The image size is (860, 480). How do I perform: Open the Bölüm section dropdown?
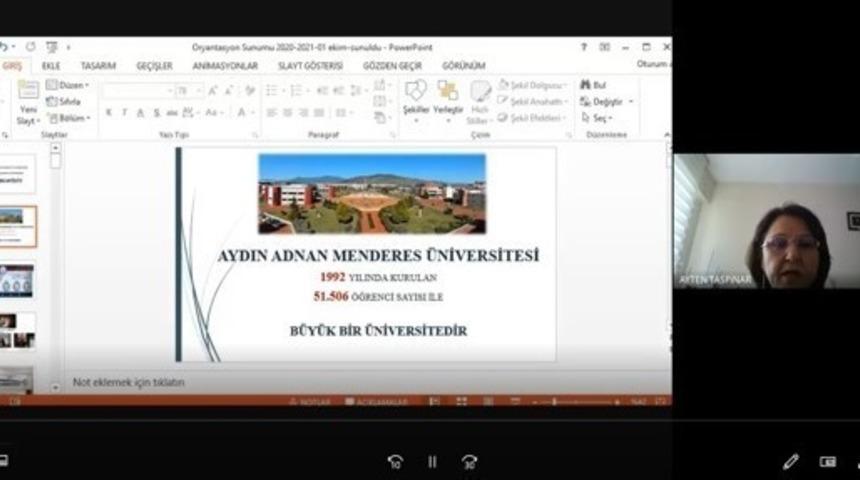69,118
